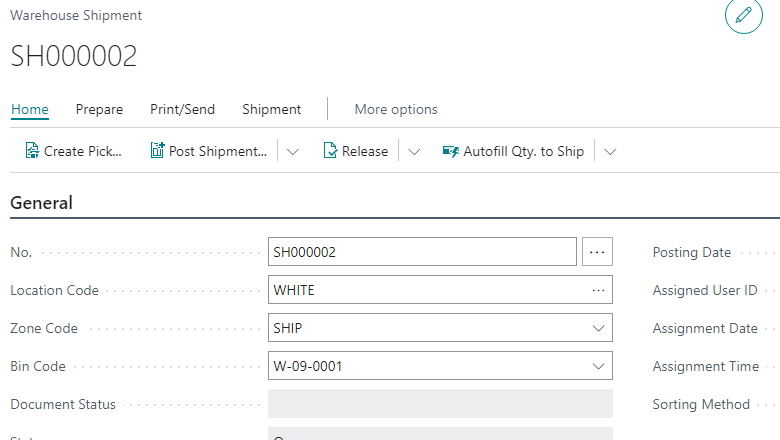Collapse the General section heading
This screenshot has width=780, height=440.
42,203
